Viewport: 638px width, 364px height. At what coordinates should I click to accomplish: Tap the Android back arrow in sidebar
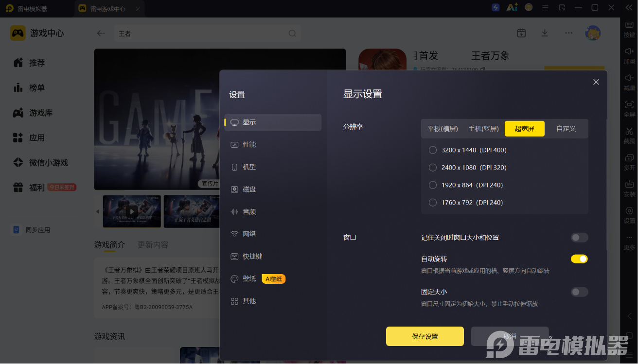click(629, 316)
